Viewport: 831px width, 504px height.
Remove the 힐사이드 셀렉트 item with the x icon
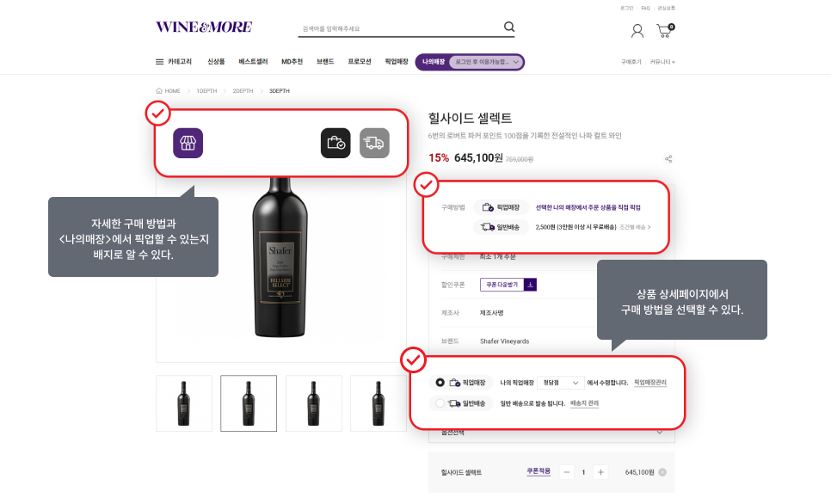(x=662, y=472)
